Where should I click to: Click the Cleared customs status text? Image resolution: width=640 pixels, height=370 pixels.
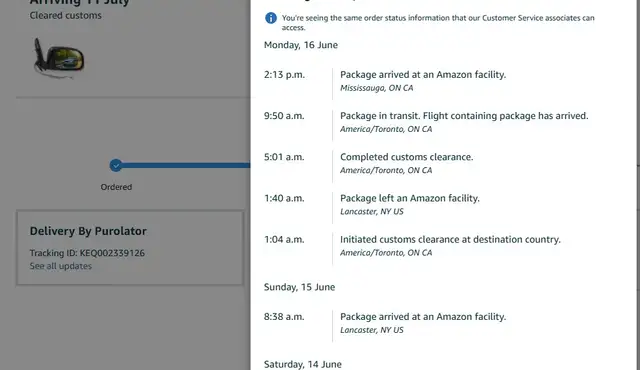tap(65, 16)
